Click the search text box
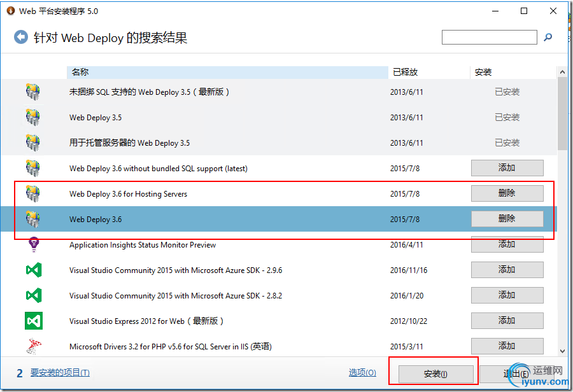The height and width of the screenshot is (392, 573). [490, 38]
